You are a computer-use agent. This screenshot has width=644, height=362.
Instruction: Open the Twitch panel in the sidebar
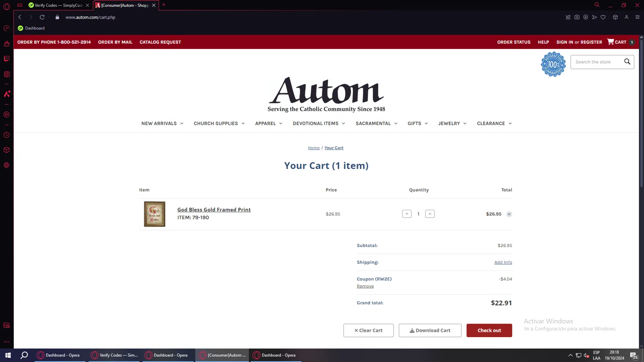pos(6,59)
